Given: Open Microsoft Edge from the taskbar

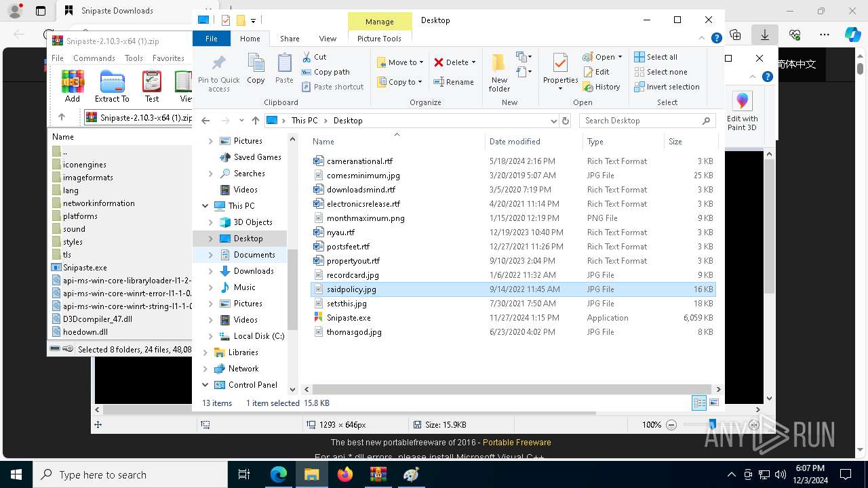Looking at the screenshot, I should coord(279,474).
